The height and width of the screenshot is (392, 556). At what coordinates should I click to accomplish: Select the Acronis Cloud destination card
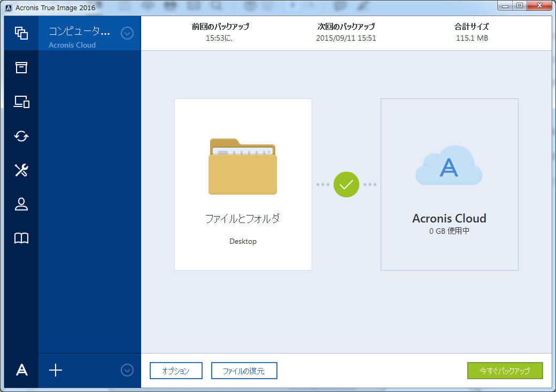pyautogui.click(x=449, y=184)
